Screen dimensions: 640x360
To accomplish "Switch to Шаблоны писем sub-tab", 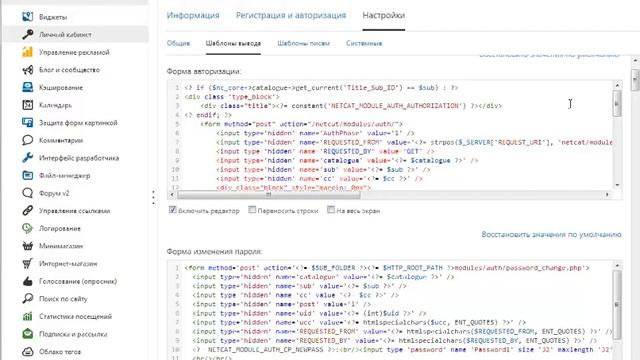I will tap(303, 43).
